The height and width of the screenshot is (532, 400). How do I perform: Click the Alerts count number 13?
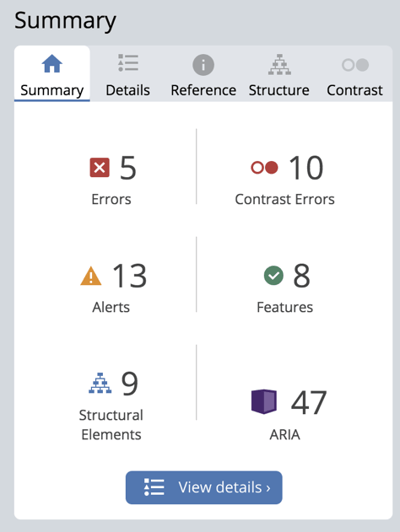(x=130, y=276)
